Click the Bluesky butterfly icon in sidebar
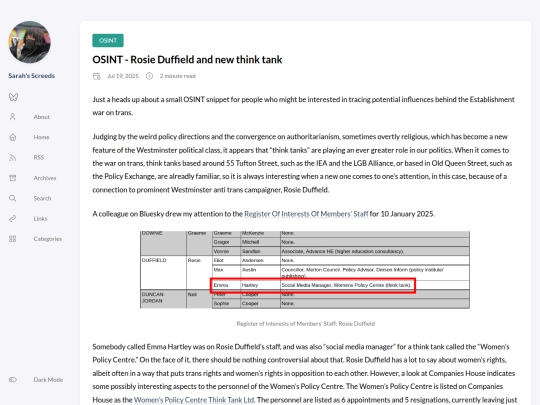 [x=13, y=97]
